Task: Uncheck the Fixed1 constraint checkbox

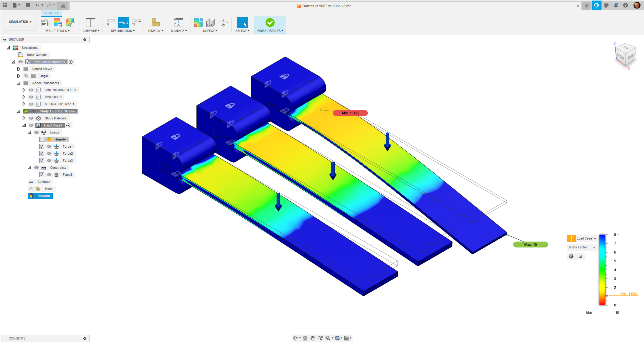Action: [42, 174]
